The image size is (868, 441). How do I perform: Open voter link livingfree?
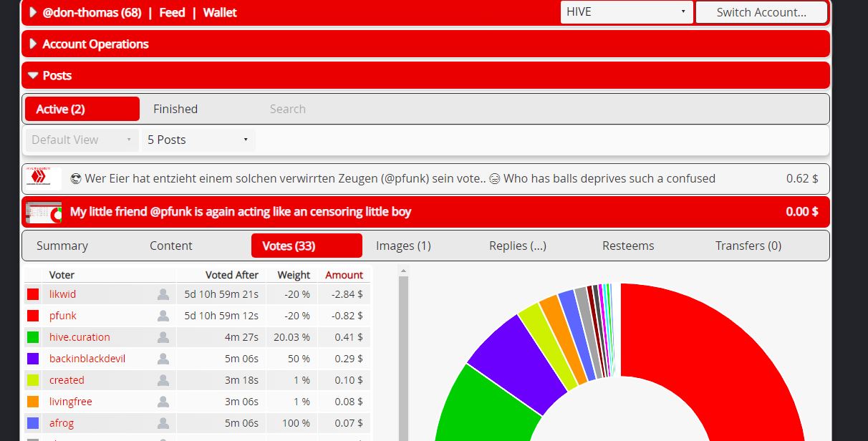pyautogui.click(x=70, y=402)
